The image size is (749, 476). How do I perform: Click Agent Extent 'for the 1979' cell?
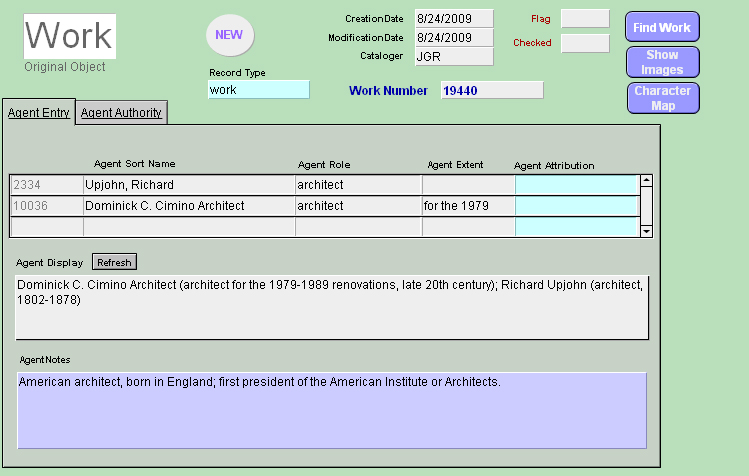pyautogui.click(x=467, y=206)
